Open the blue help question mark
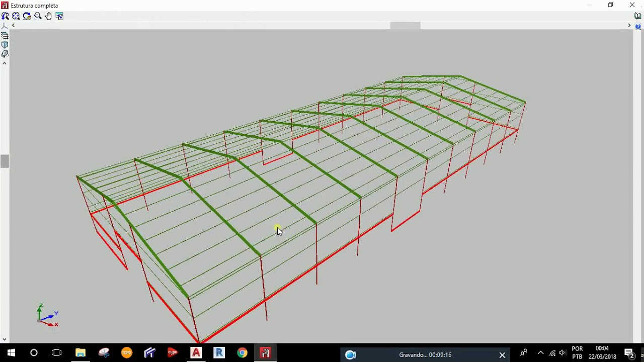644x362 pixels. coord(638,27)
